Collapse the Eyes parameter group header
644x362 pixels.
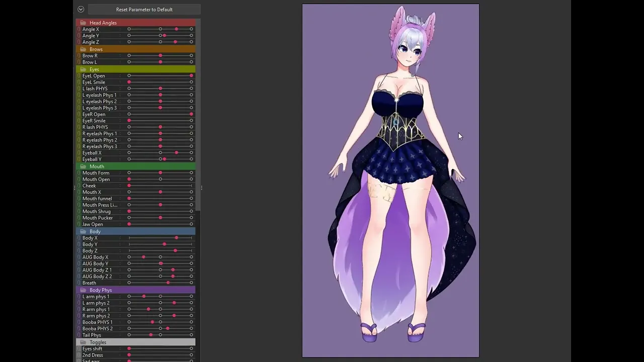point(135,69)
